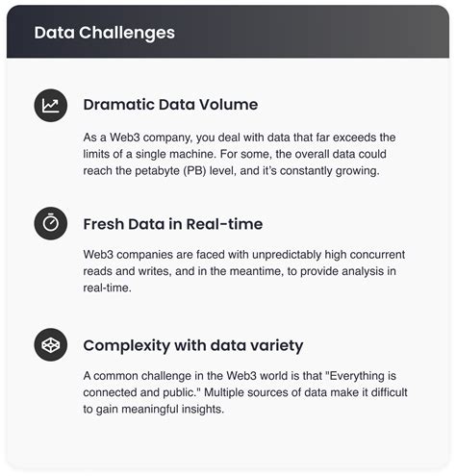Viewport: 456px width, 476px height.
Task: Select the line starting 'limits of a single machine'
Action: click(235, 154)
